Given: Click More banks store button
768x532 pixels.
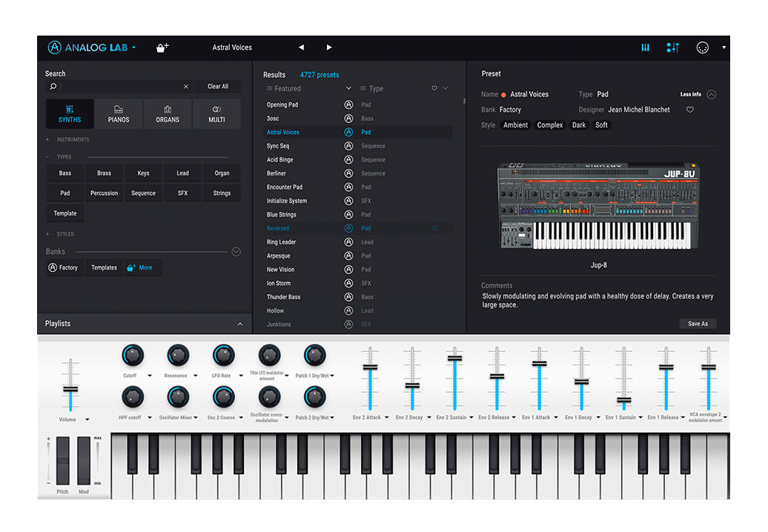Looking at the screenshot, I should [x=142, y=267].
